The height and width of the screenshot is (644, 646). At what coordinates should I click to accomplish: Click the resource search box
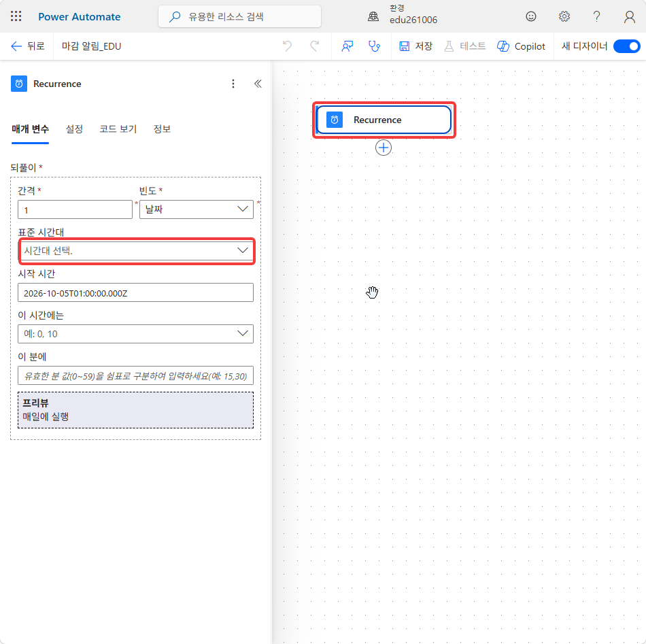click(x=240, y=16)
